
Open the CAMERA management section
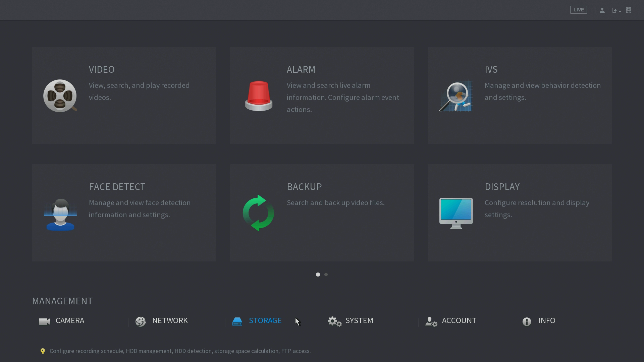(x=69, y=321)
